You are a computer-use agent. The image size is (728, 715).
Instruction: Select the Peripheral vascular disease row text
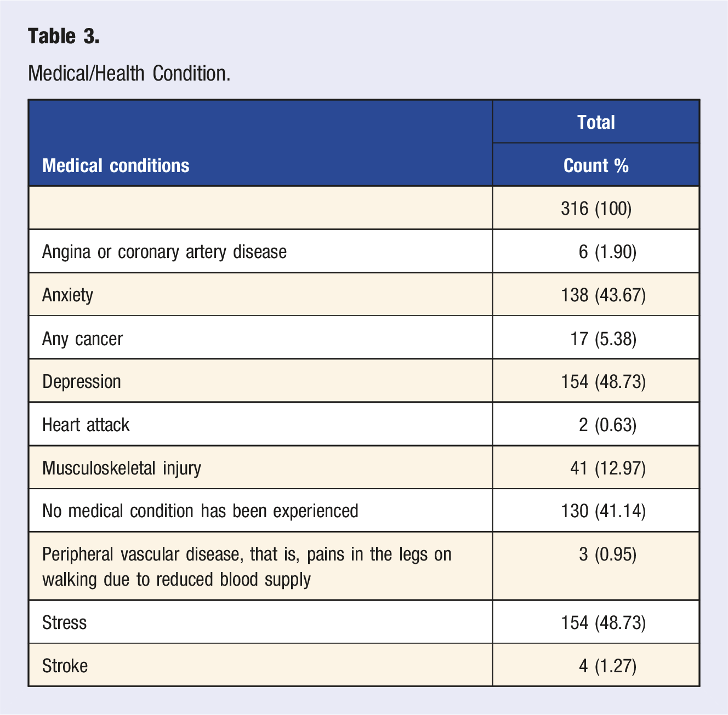coord(247,567)
